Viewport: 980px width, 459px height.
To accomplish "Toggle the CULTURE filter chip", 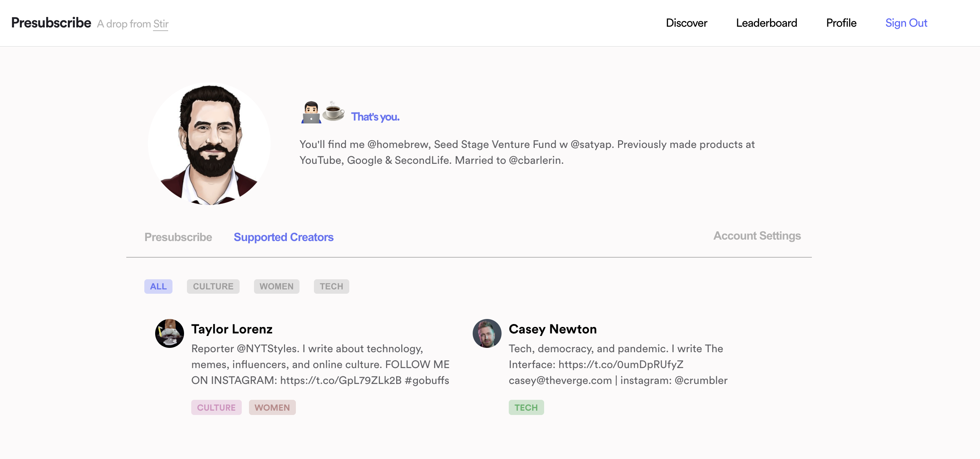I will click(x=213, y=286).
